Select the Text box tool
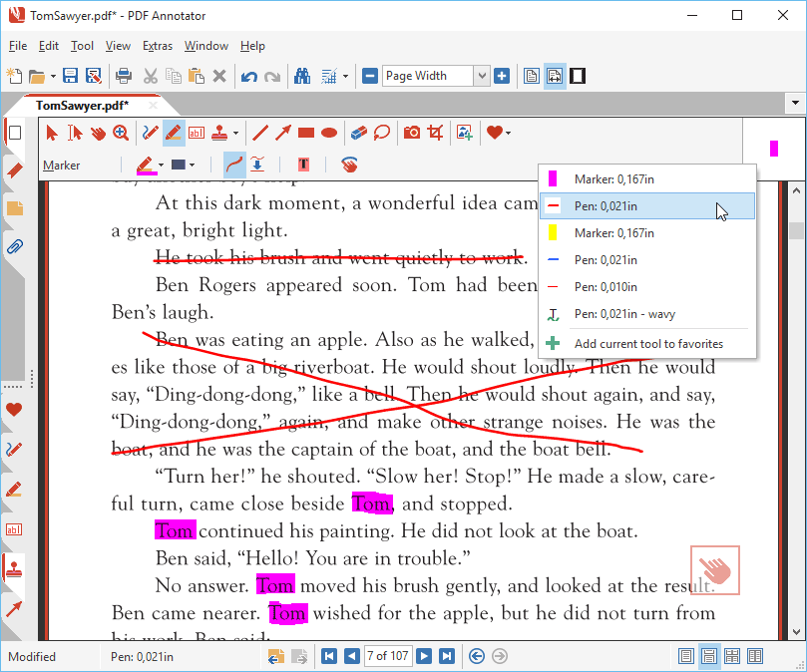Viewport: 807px width, 672px height. coord(197,134)
